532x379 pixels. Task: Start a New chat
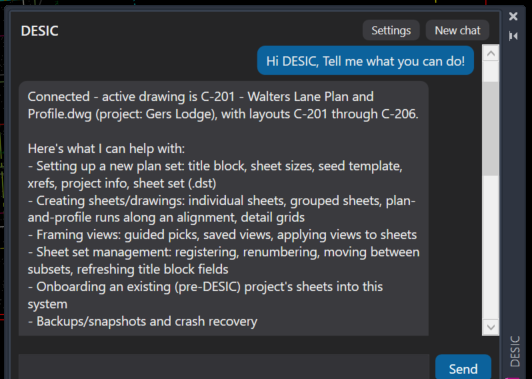click(457, 31)
